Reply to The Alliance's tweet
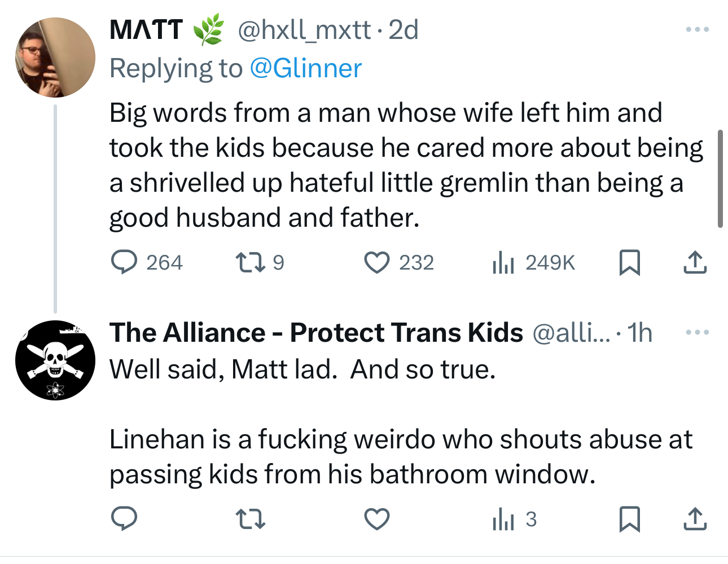Image resolution: width=728 pixels, height=564 pixels. [x=124, y=519]
